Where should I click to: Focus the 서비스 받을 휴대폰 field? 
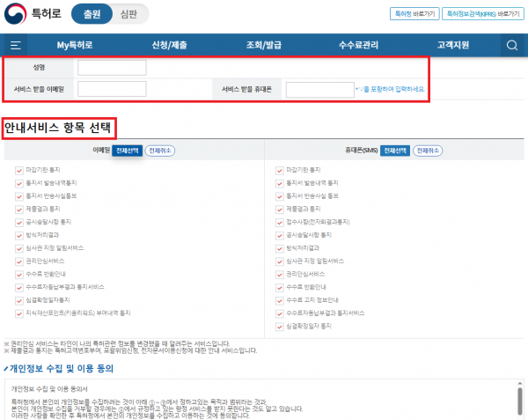point(319,89)
